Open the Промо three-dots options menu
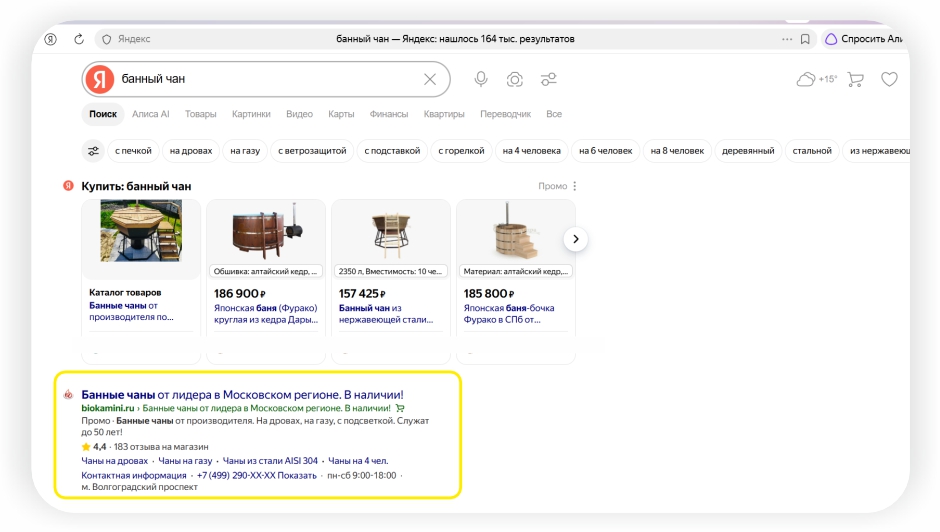 (x=574, y=186)
